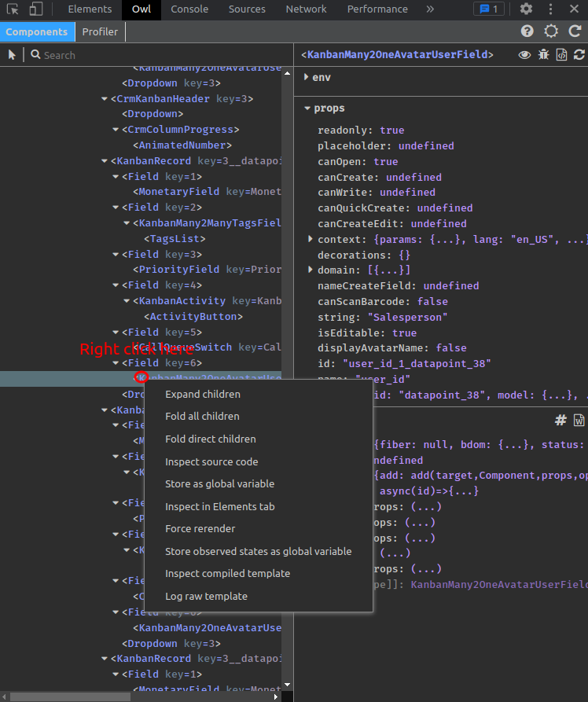Open the Owl help question icon
The height and width of the screenshot is (702, 588).
[x=527, y=31]
